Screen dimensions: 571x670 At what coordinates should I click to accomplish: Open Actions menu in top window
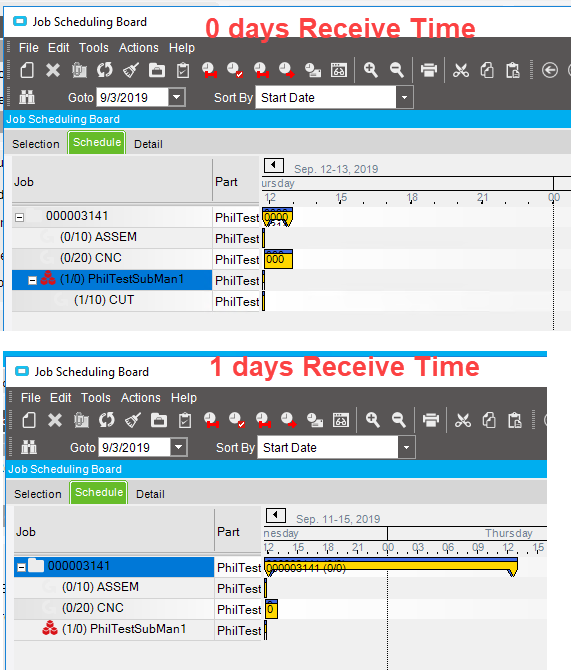(x=138, y=48)
